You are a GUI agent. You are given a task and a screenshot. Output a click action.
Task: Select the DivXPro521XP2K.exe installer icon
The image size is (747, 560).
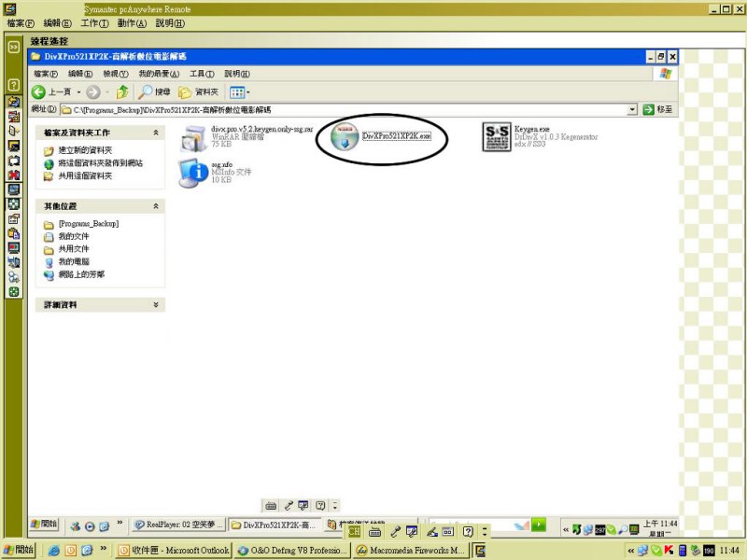tap(344, 136)
